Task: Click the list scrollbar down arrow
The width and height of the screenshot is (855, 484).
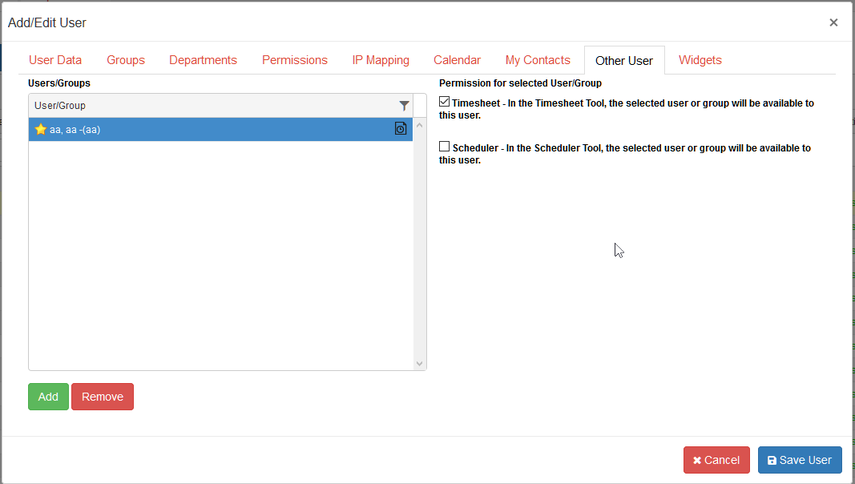Action: [x=419, y=364]
